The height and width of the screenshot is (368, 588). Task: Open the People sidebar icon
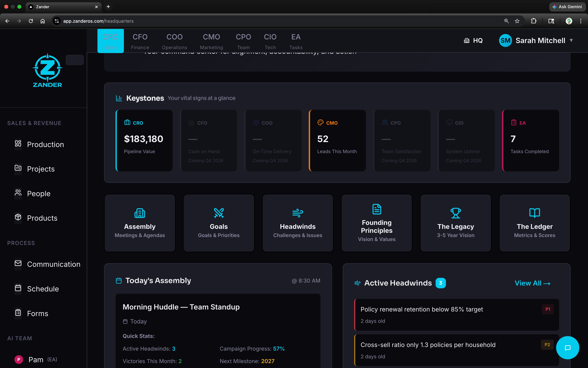tap(18, 193)
